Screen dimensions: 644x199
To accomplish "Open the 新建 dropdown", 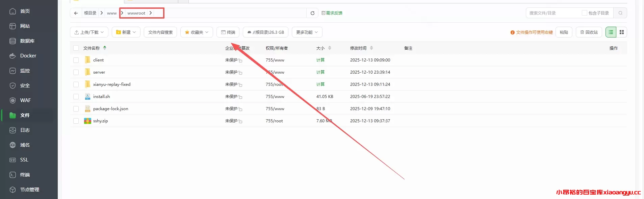I will (126, 32).
